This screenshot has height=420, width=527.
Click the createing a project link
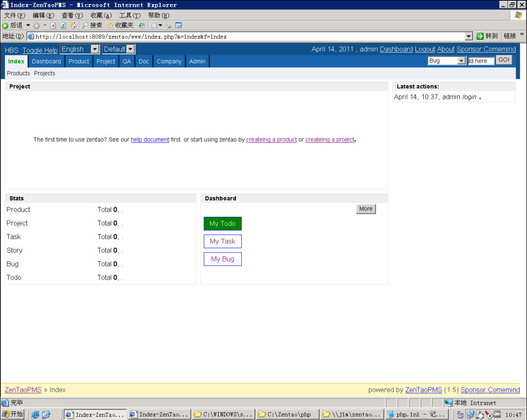(330, 140)
